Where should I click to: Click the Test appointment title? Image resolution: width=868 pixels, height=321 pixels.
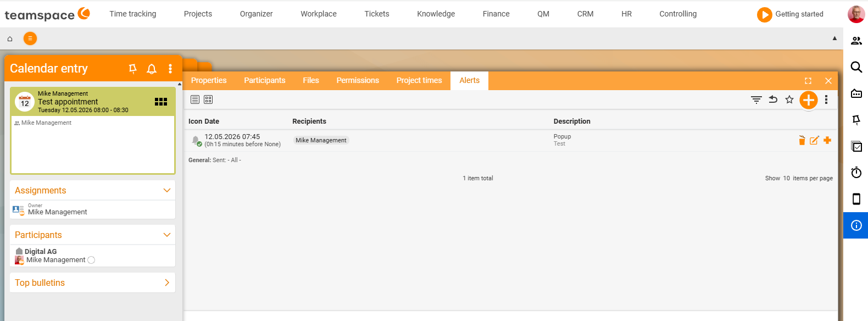click(x=68, y=102)
